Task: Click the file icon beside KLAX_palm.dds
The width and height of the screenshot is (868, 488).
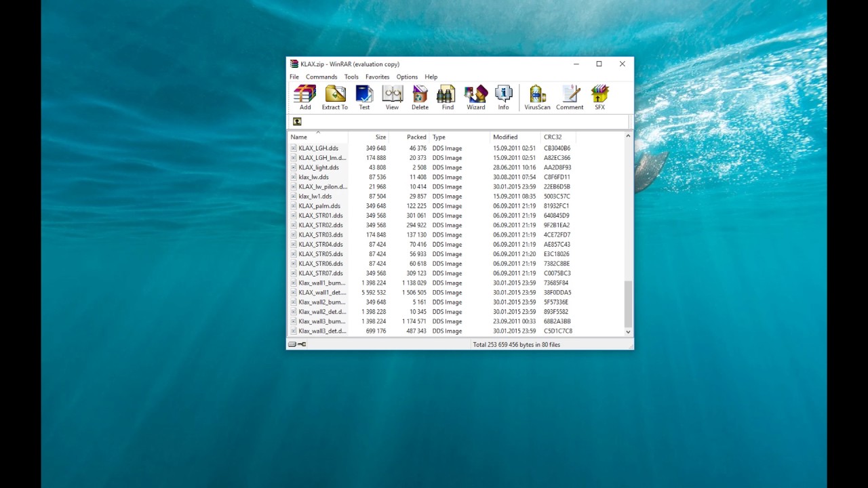Action: 294,206
